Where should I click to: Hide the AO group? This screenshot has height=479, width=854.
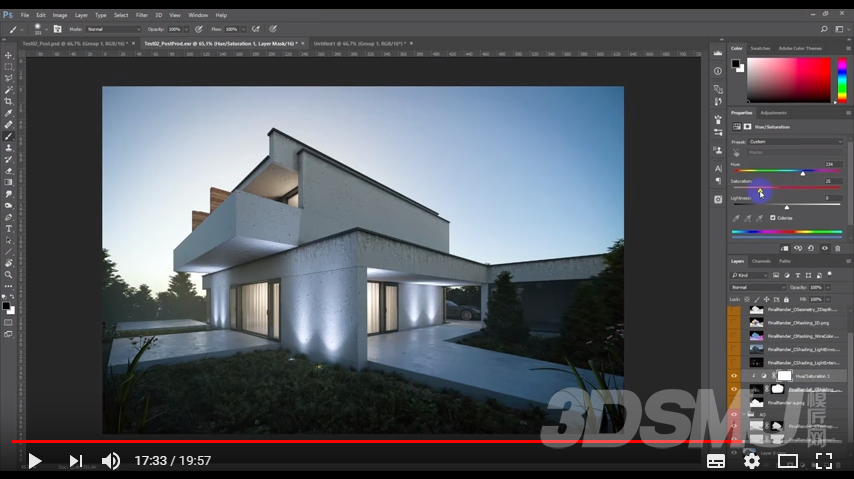coord(734,415)
